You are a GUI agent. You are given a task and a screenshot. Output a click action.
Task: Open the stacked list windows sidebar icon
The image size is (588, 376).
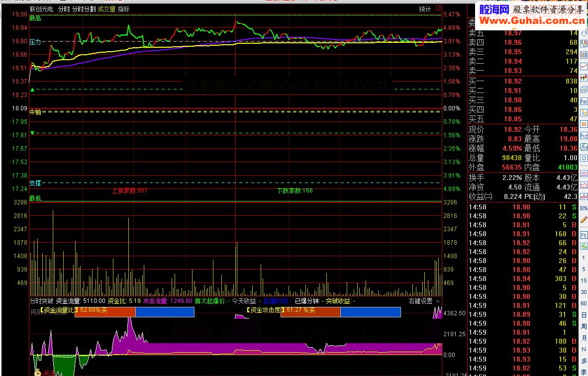point(584,90)
